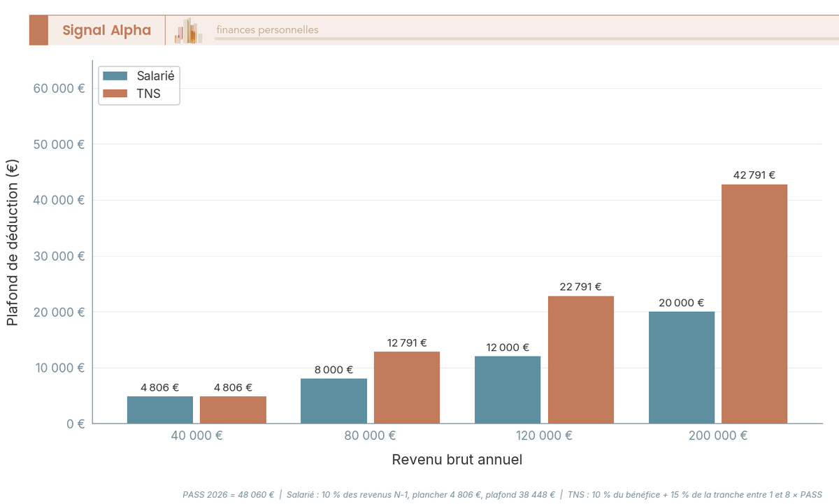Select the TNS bar at 120 000 €
Screen dimensions: 839x504
[580, 360]
